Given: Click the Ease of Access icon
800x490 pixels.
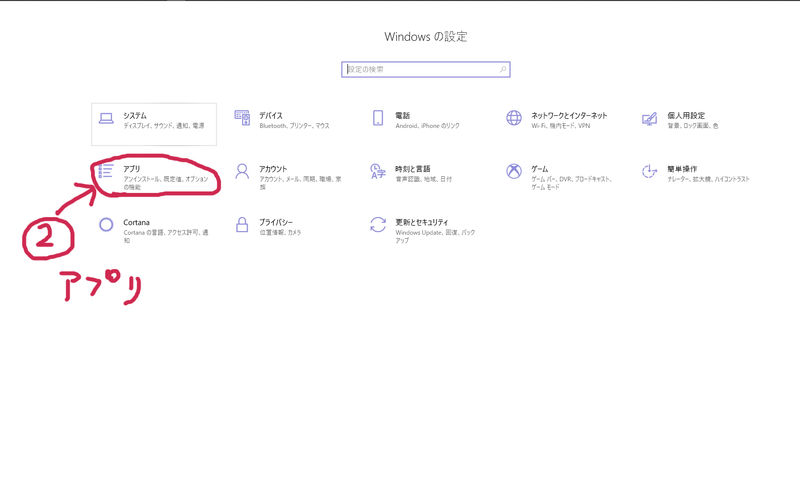Looking at the screenshot, I should click(649, 172).
